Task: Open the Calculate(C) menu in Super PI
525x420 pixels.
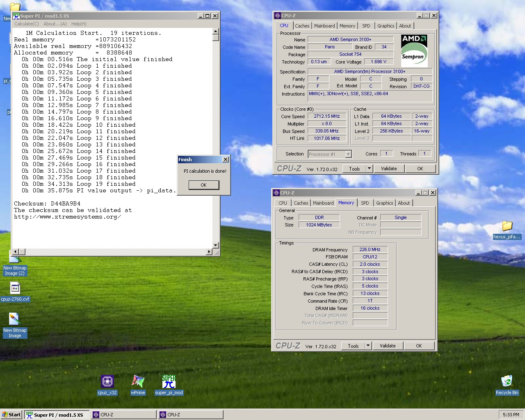Action: pyautogui.click(x=27, y=24)
